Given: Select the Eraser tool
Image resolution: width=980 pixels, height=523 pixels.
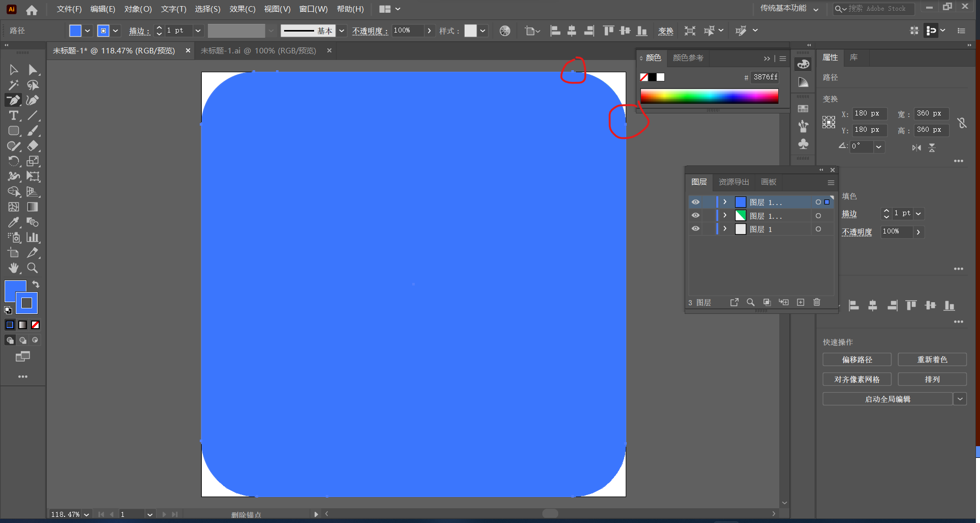Looking at the screenshot, I should (33, 146).
